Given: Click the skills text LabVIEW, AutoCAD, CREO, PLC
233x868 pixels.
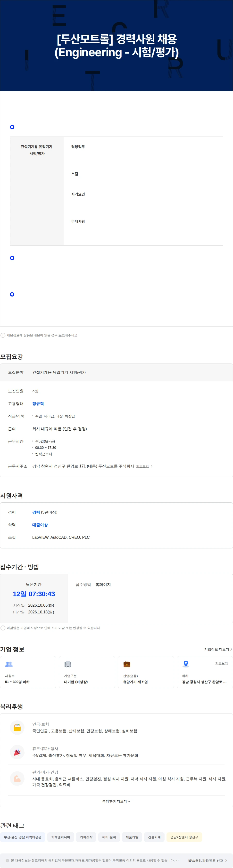Looking at the screenshot, I should (x=61, y=538).
